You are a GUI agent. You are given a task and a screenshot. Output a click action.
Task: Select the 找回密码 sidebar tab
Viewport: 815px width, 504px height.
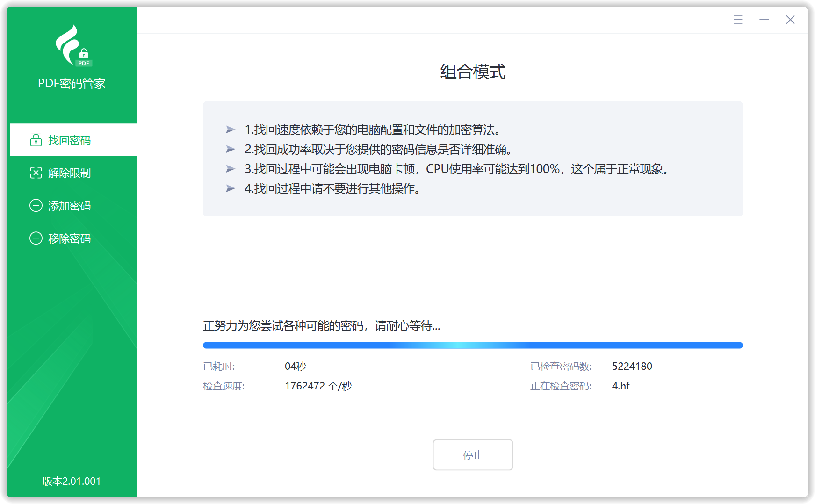pyautogui.click(x=73, y=140)
